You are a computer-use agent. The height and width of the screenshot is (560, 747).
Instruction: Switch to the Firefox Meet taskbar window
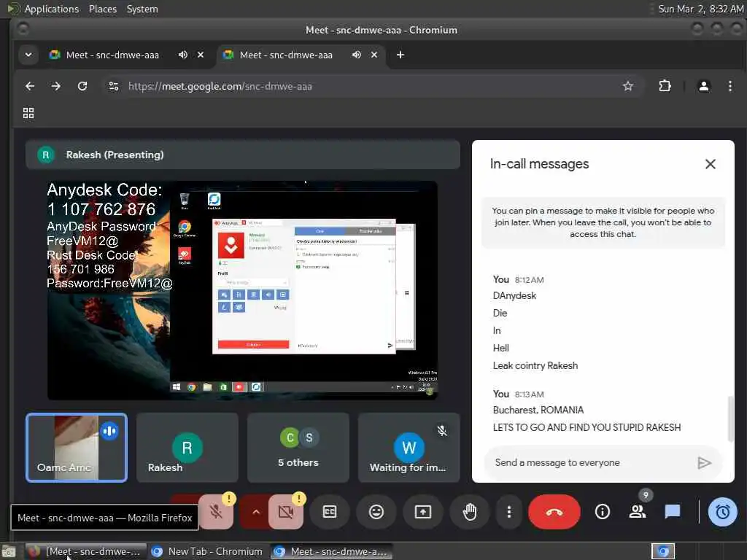click(x=86, y=551)
